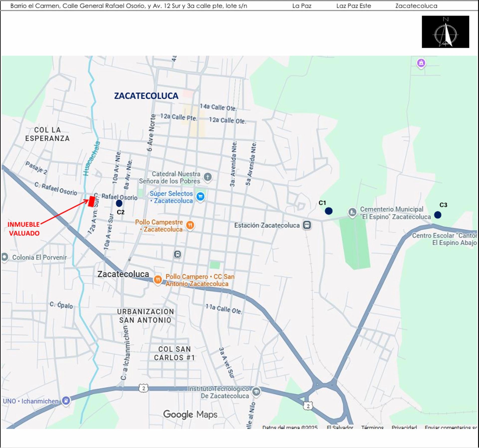Click the Privacidad link at map bottom

click(404, 427)
